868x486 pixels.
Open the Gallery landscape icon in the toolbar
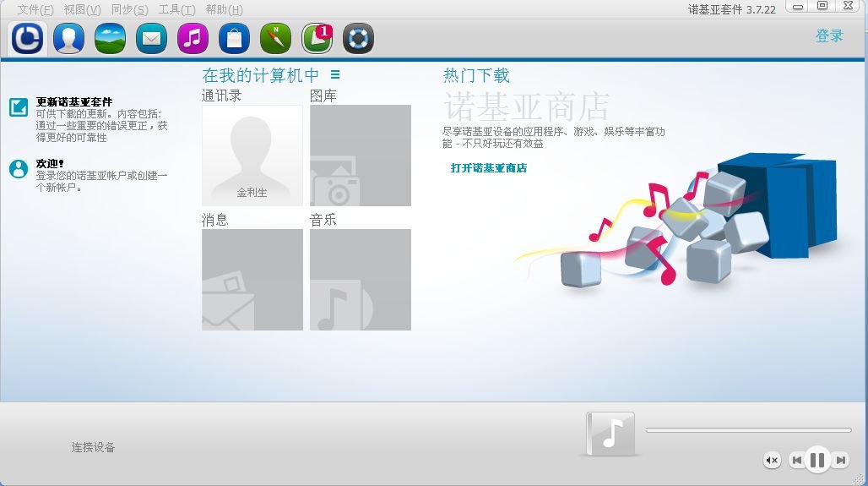coord(110,39)
